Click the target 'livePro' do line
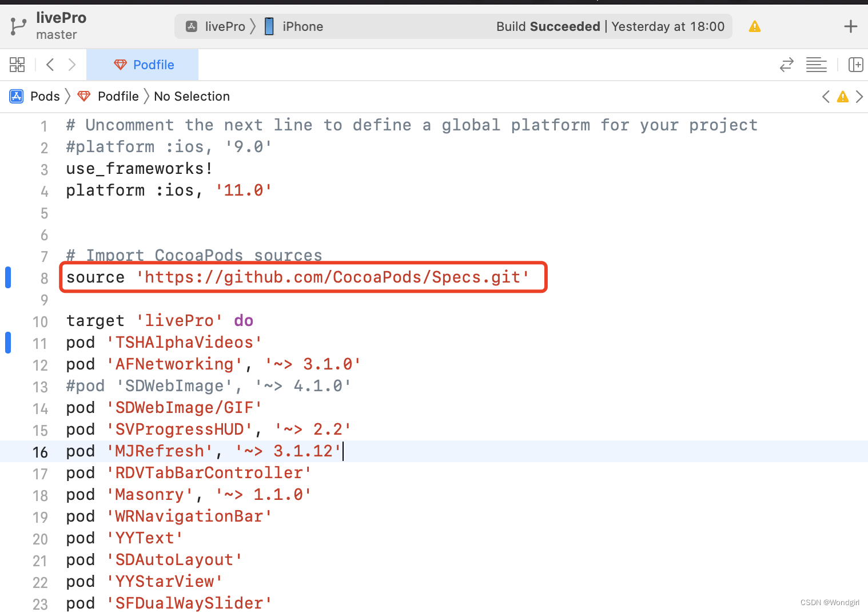868x612 pixels. click(x=160, y=320)
